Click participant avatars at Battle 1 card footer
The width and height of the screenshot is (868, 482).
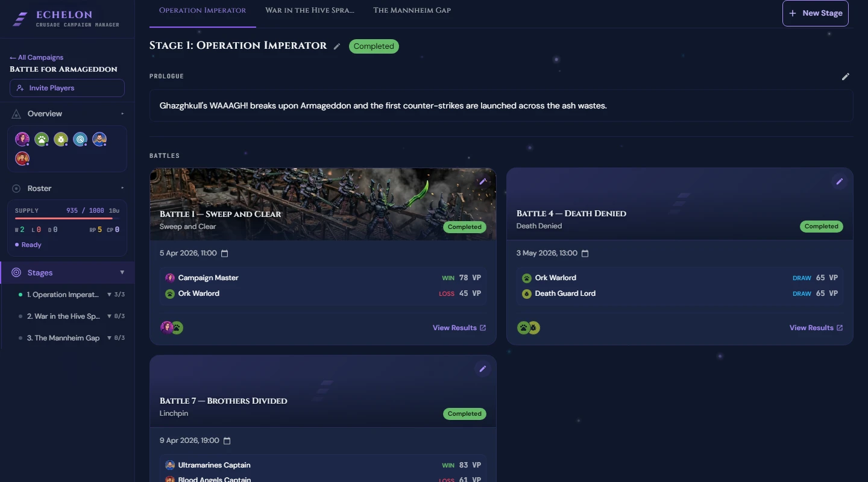(172, 328)
